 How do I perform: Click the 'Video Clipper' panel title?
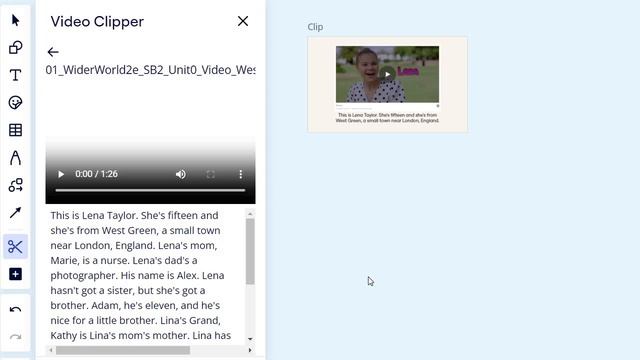[97, 22]
